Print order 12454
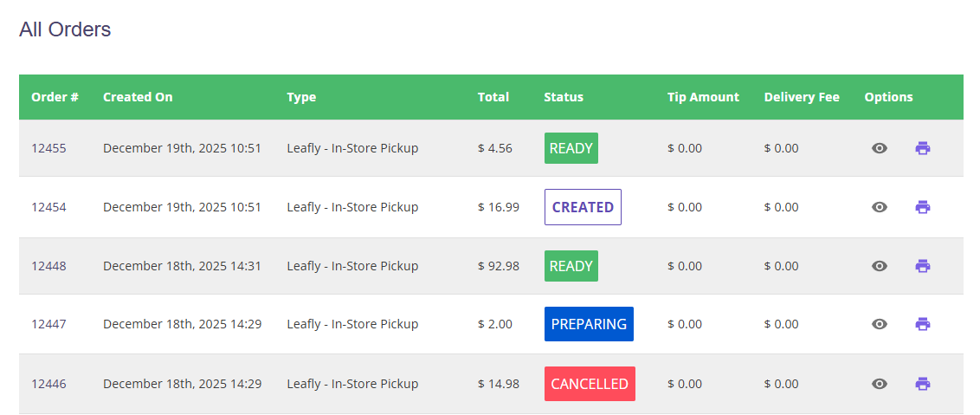The image size is (980, 415). [923, 207]
